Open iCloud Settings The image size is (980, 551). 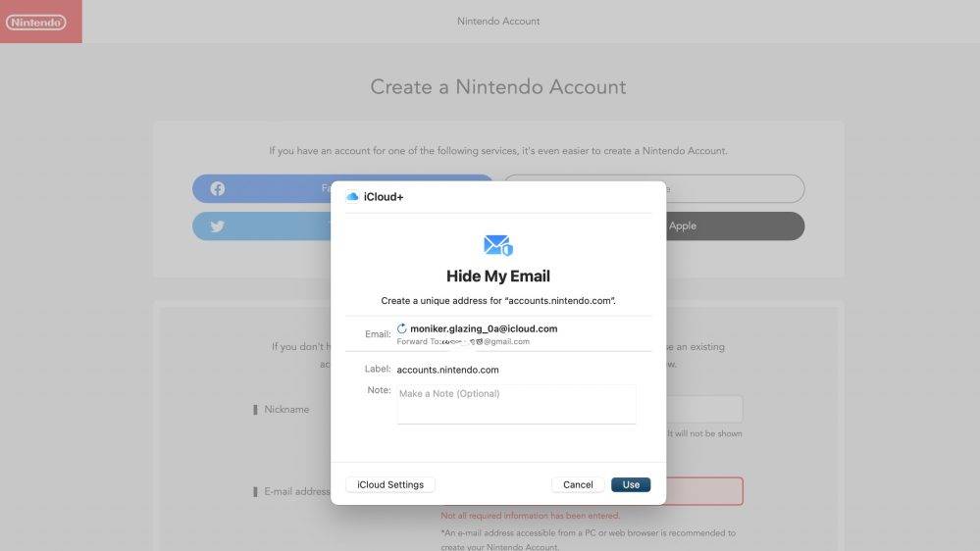click(390, 484)
